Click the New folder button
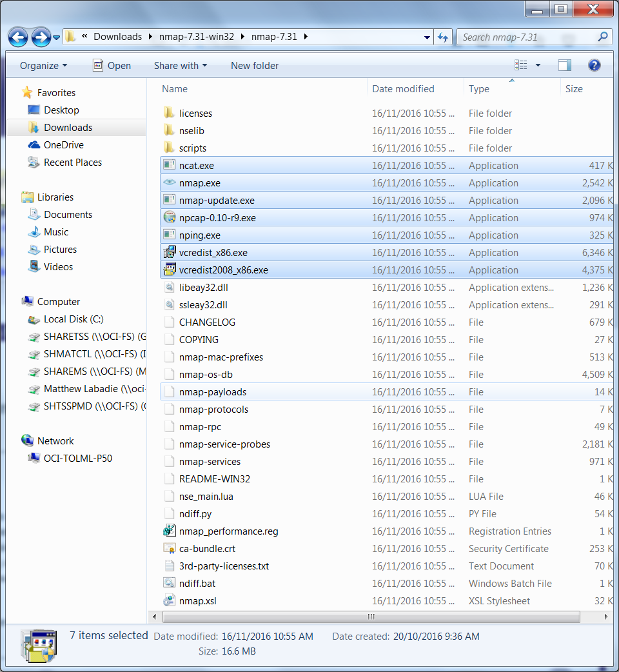Viewport: 619px width, 672px height. (255, 66)
